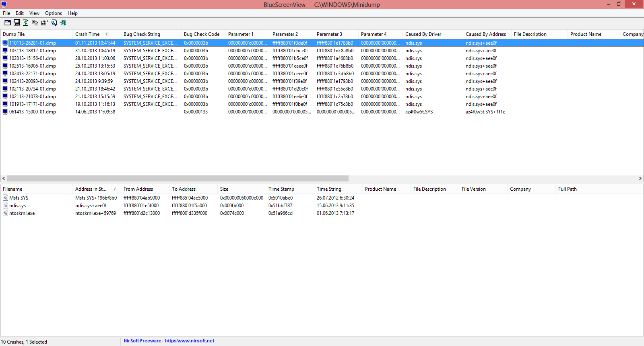The height and width of the screenshot is (346, 644).
Task: Click the File Version column header
Action: tap(483, 189)
